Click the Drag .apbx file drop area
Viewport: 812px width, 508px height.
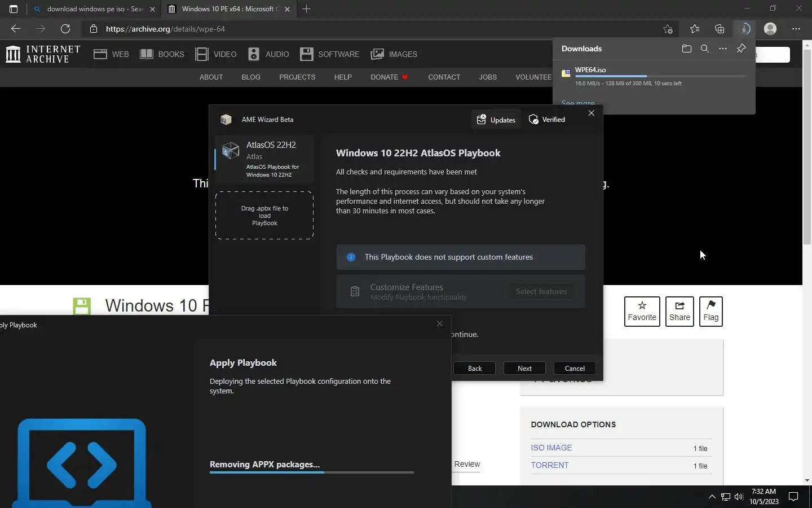point(264,216)
